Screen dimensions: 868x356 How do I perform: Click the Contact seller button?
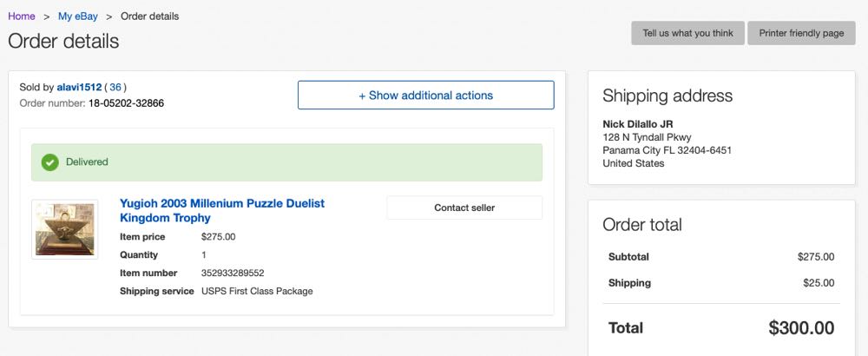(x=464, y=208)
